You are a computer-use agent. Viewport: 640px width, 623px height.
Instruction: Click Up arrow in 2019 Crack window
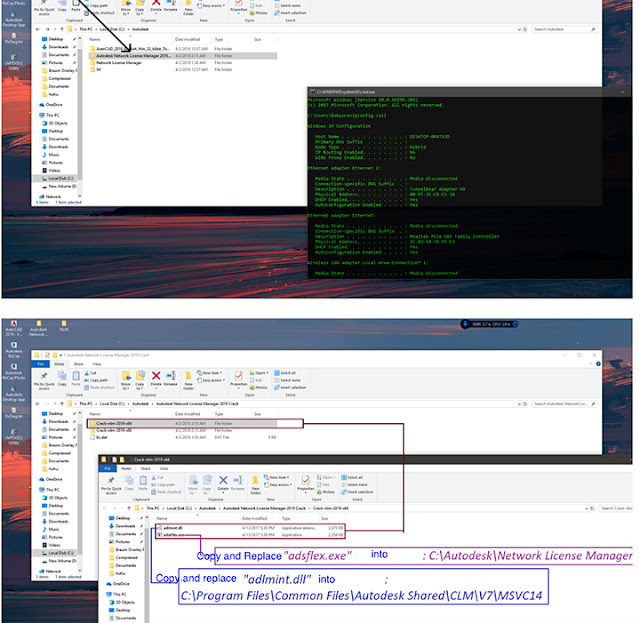[x=62, y=404]
